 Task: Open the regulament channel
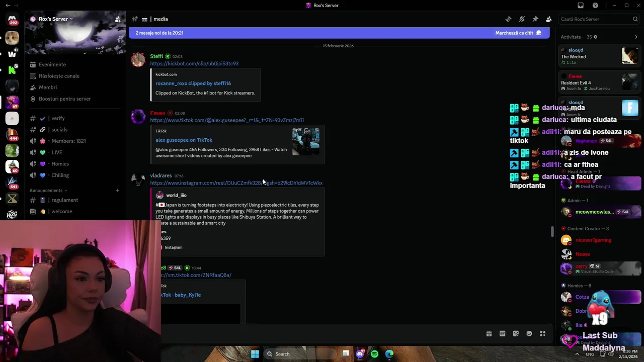[75, 200]
